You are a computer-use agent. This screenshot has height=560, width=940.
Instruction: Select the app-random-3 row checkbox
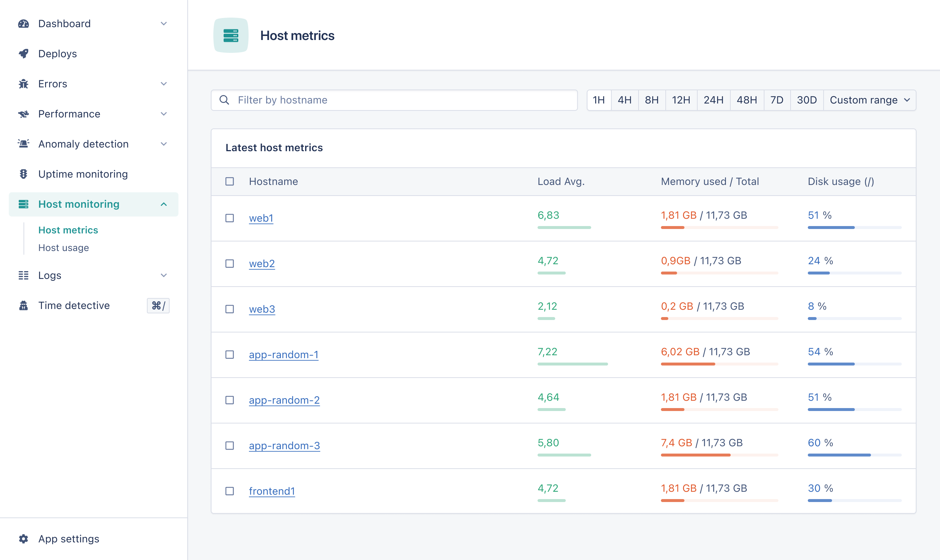click(x=229, y=445)
